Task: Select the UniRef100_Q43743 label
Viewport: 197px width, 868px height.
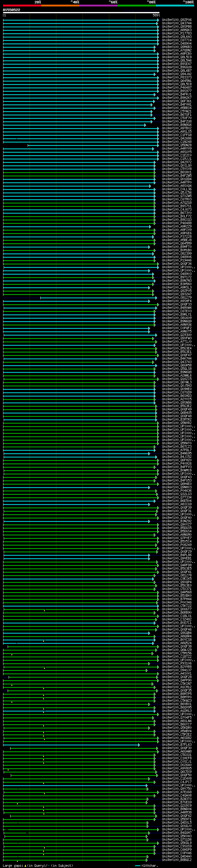Action: (x=177, y=362)
